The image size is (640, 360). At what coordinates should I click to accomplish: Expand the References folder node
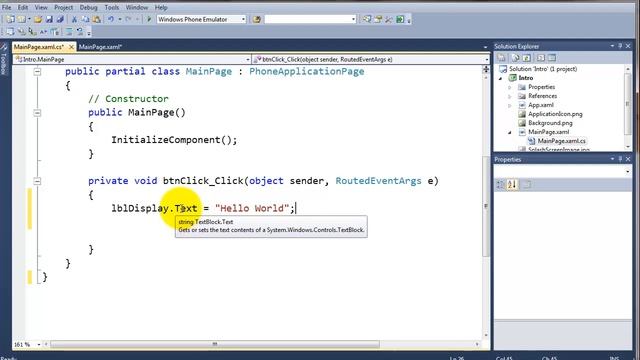tap(510, 96)
